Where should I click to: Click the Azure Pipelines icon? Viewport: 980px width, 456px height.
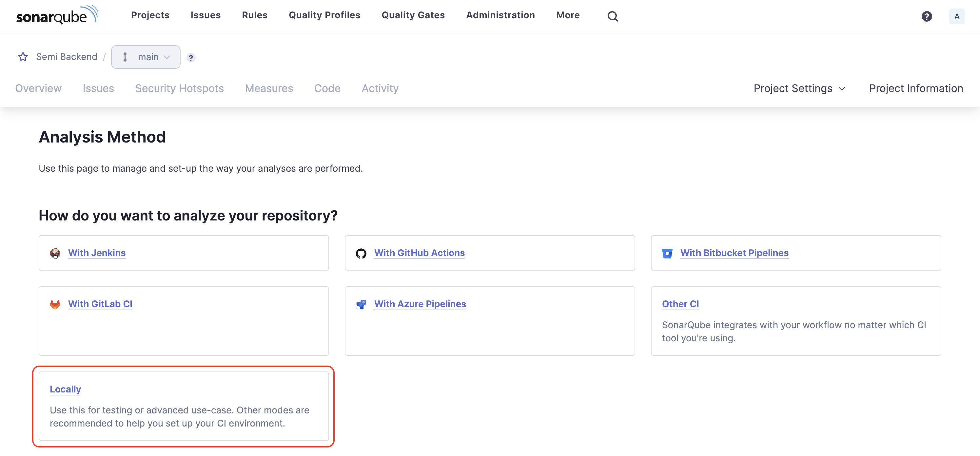coord(361,304)
